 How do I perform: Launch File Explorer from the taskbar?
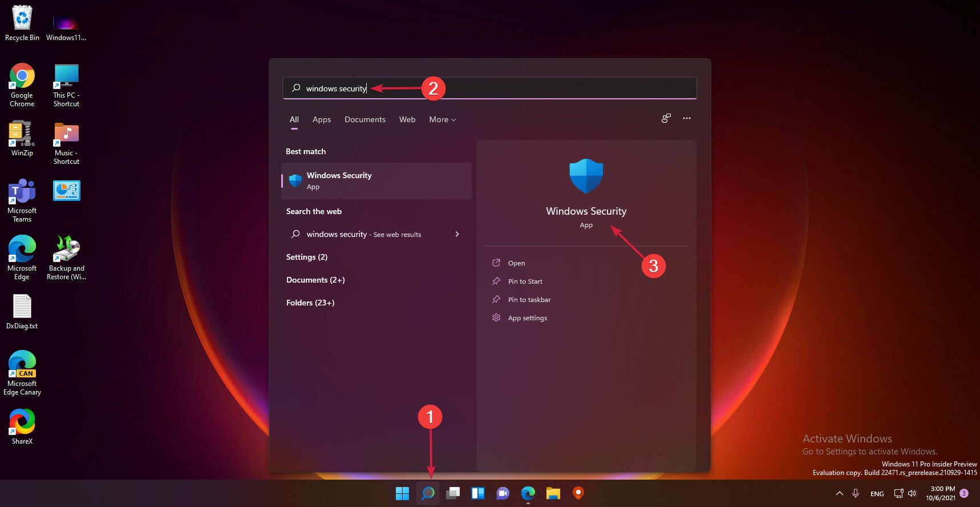click(x=553, y=493)
